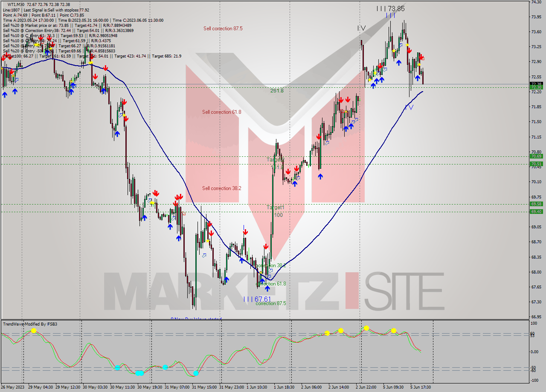The width and height of the screenshot is (546, 392).
Task: Click the 31 May 15:00 time label
Action: click(x=204, y=387)
